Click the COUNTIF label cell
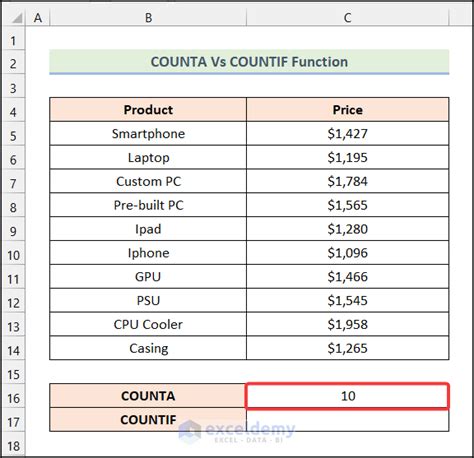The width and height of the screenshot is (474, 458). click(148, 420)
